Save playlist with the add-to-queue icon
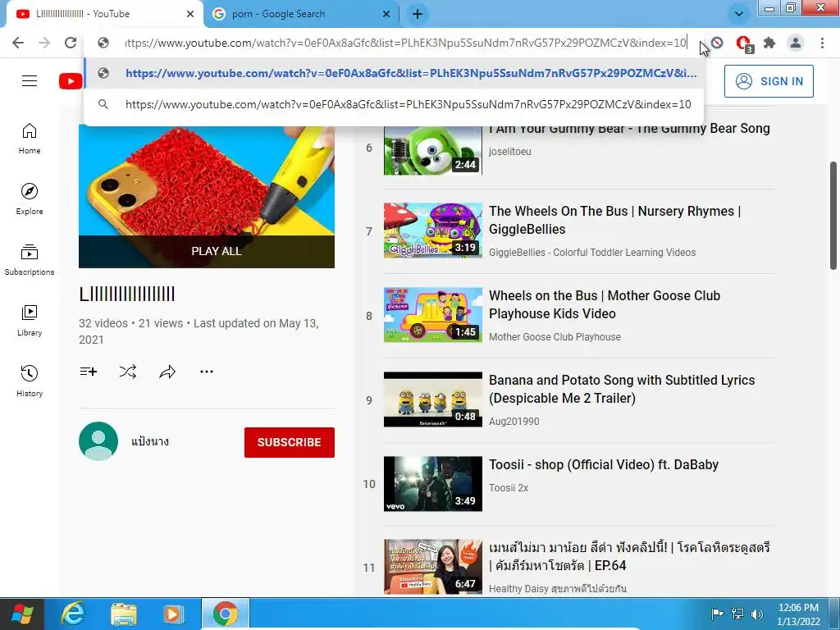The height and width of the screenshot is (630, 840). pyautogui.click(x=89, y=372)
